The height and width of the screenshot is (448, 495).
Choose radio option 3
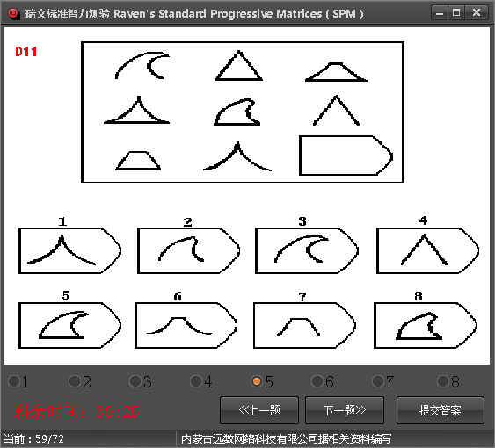point(135,381)
